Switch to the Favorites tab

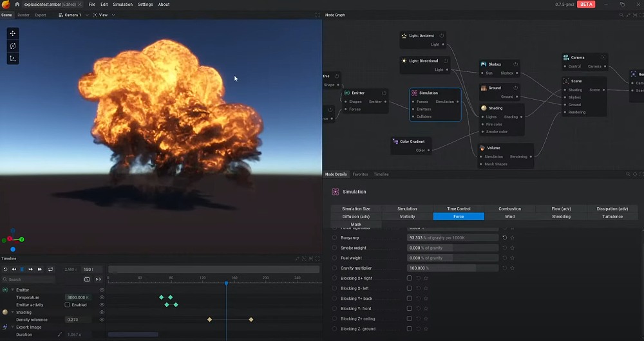[360, 174]
